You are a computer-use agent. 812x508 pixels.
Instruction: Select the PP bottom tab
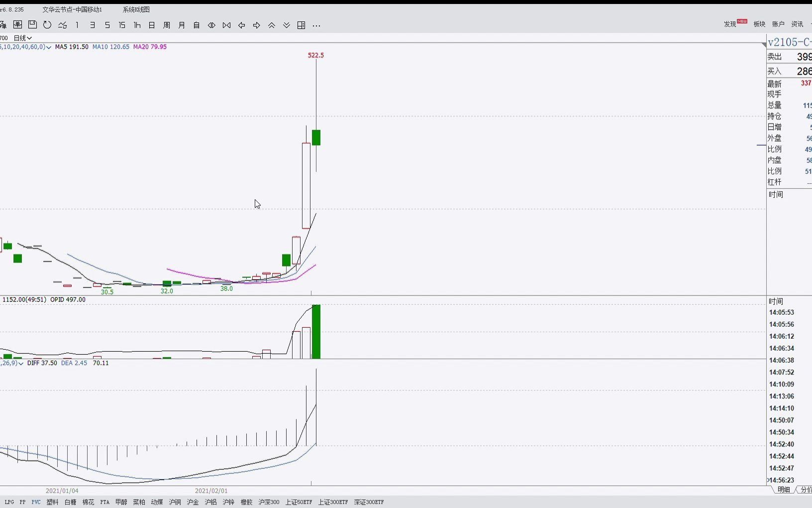tap(22, 502)
